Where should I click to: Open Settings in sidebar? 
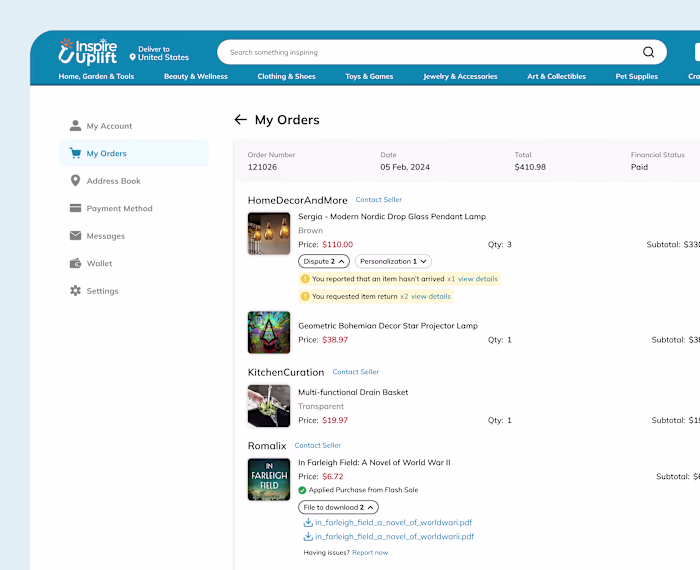[x=134, y=291]
